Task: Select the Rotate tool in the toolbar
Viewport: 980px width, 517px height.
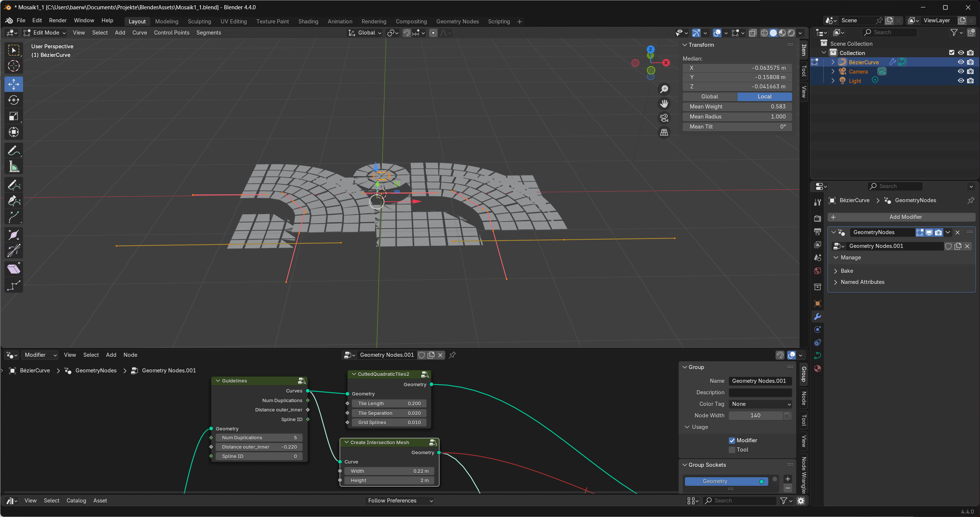Action: (x=14, y=100)
